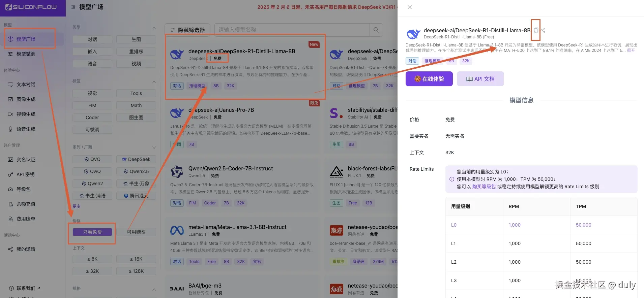Click the SiliconFlow logo
The height and width of the screenshot is (298, 644).
click(31, 7)
